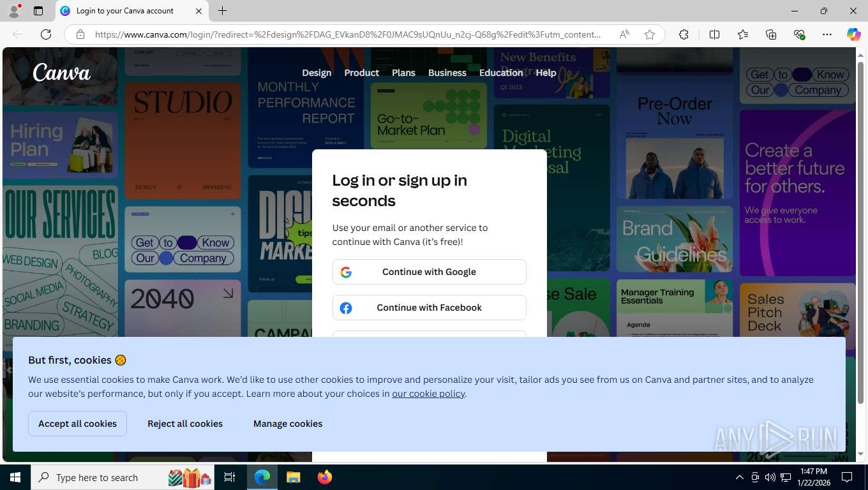Open Manage cookies options
The width and height of the screenshot is (868, 490).
tap(288, 424)
